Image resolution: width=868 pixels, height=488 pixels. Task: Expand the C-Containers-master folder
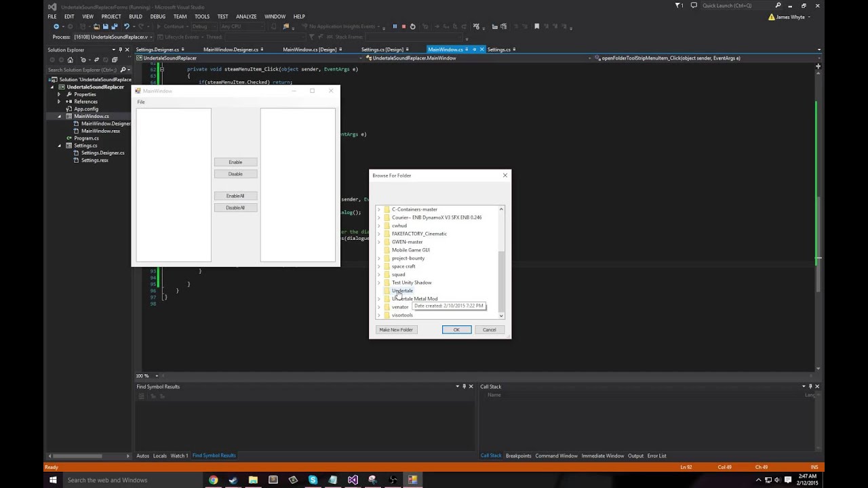coord(379,209)
